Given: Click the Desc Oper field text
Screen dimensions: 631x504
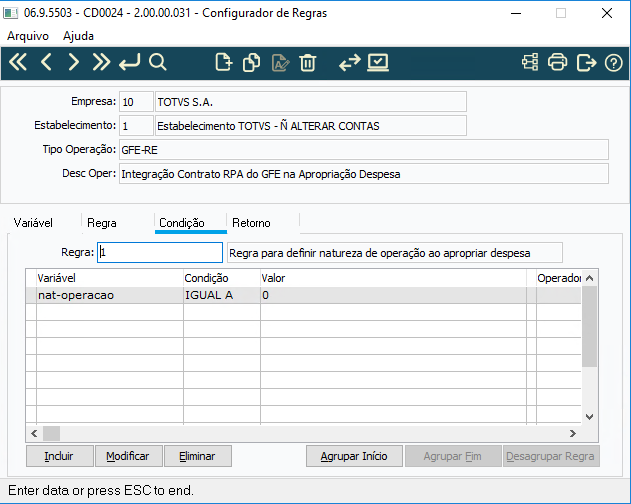Looking at the screenshot, I should pos(364,174).
